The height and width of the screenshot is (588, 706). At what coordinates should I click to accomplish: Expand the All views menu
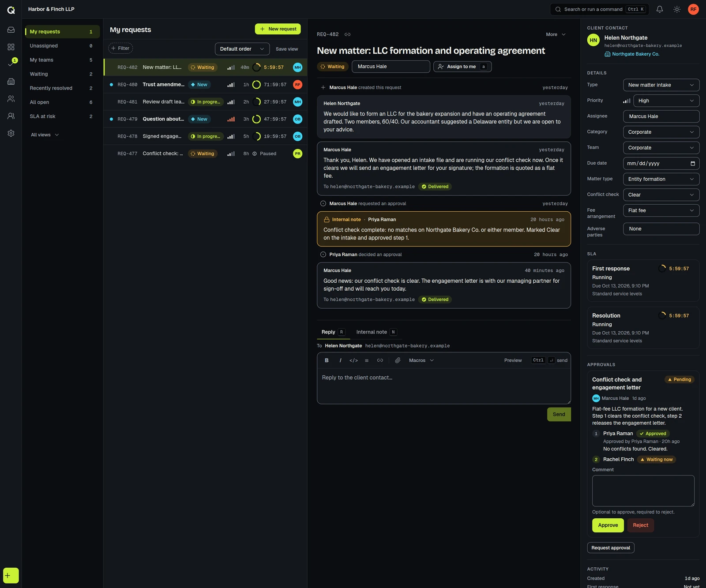point(45,135)
